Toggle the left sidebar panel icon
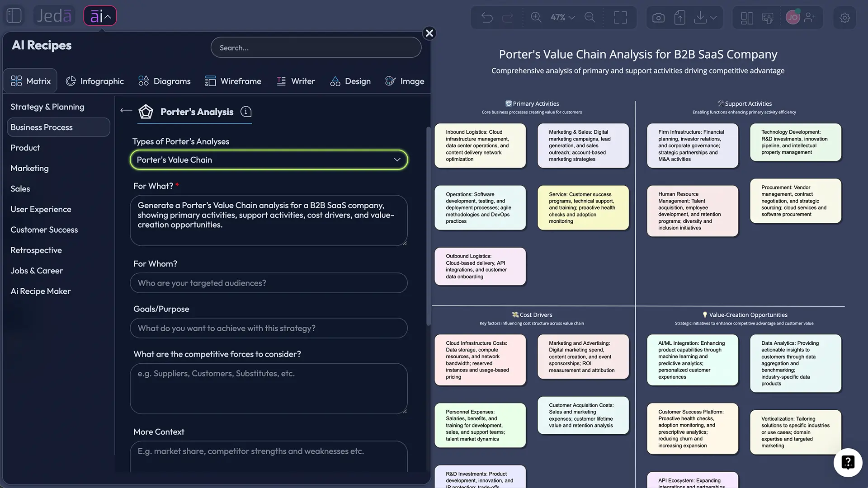 tap(14, 16)
